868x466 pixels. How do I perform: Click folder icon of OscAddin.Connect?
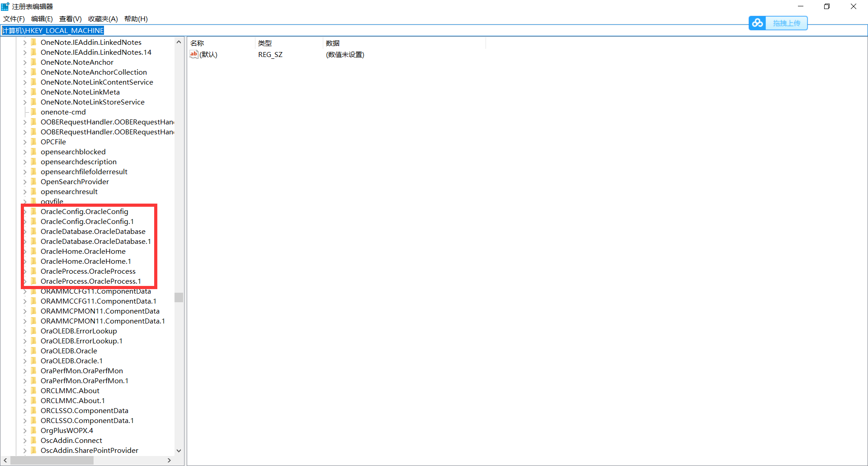pyautogui.click(x=33, y=440)
